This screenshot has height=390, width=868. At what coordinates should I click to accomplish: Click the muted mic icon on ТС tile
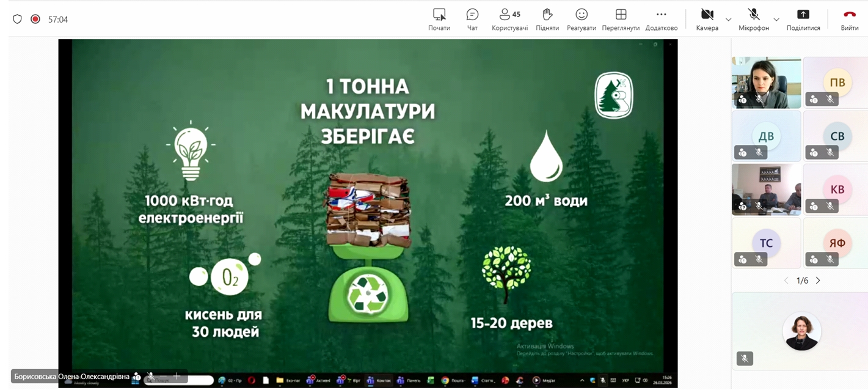[759, 260]
